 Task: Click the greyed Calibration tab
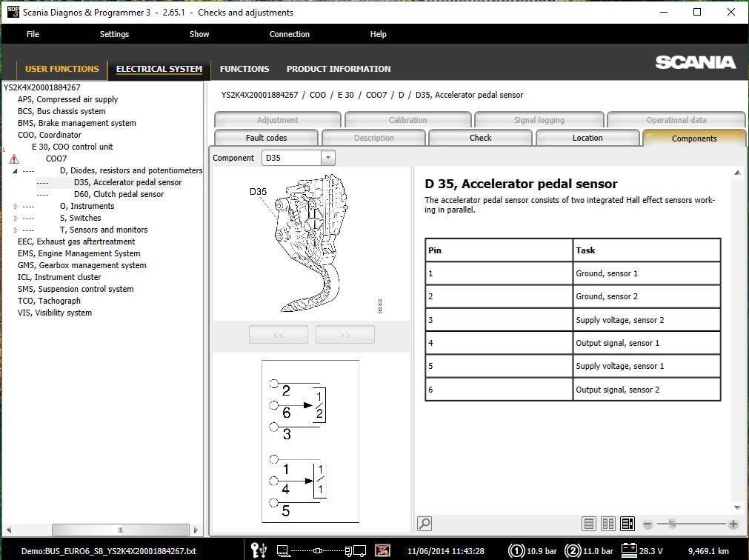(408, 120)
